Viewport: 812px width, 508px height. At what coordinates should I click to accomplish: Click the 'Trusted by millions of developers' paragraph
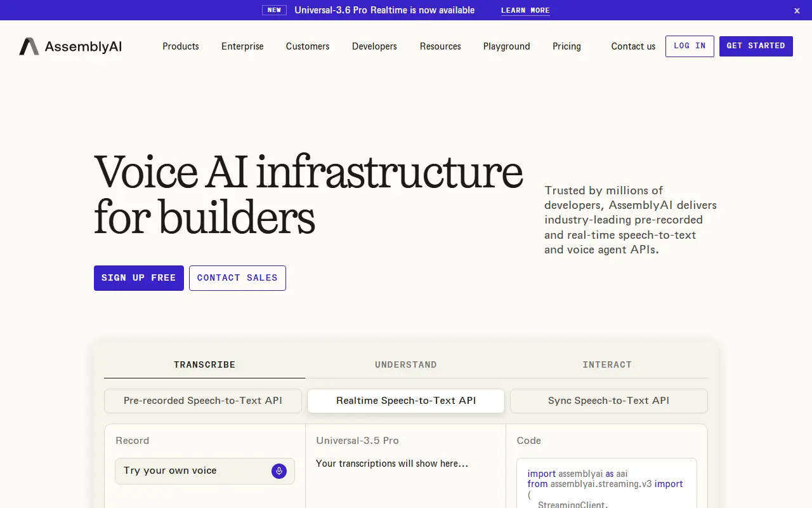pos(631,220)
